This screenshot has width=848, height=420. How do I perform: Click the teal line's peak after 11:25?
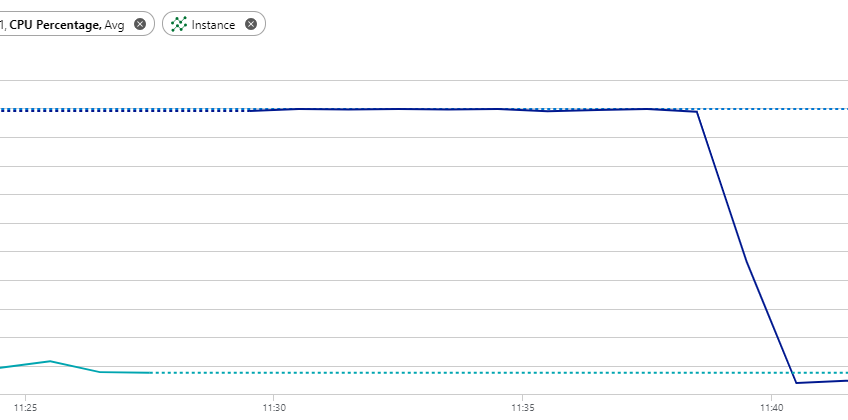point(50,361)
